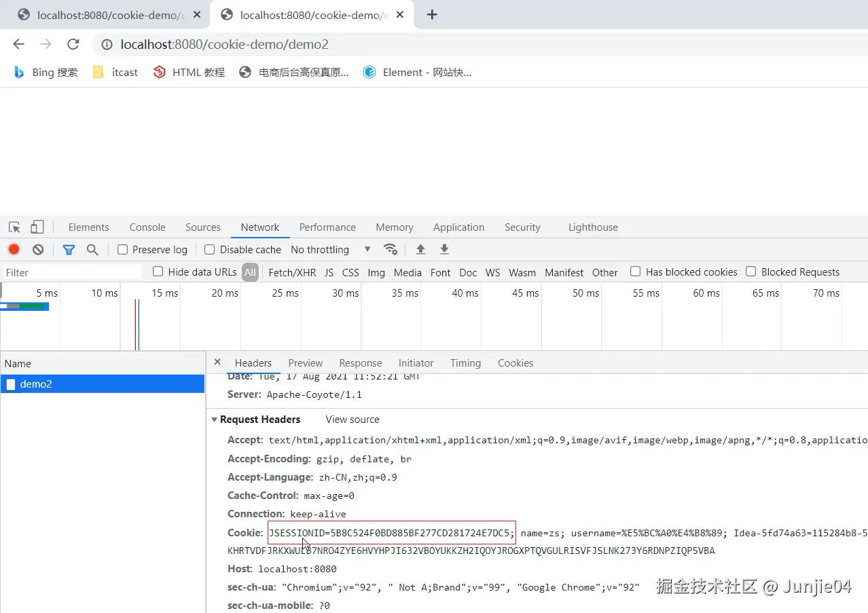
Task: Click the export HAR download arrow
Action: (444, 249)
